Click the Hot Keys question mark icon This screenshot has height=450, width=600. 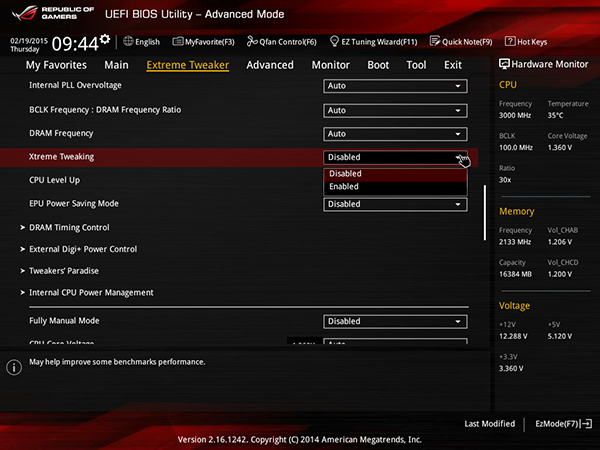(x=510, y=41)
